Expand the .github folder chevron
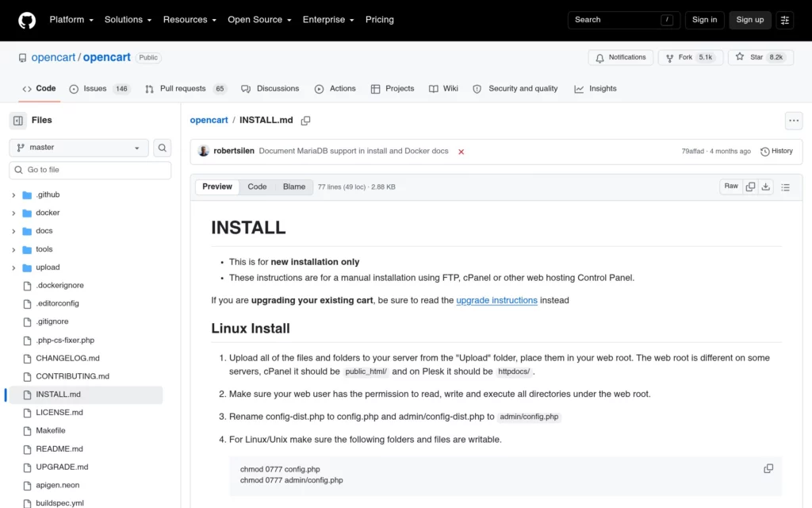Screen dimensions: 812x508 click(x=13, y=195)
